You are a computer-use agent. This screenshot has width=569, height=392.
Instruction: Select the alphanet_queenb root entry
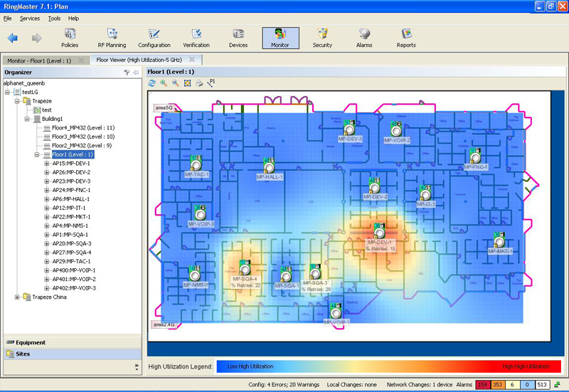pos(24,83)
